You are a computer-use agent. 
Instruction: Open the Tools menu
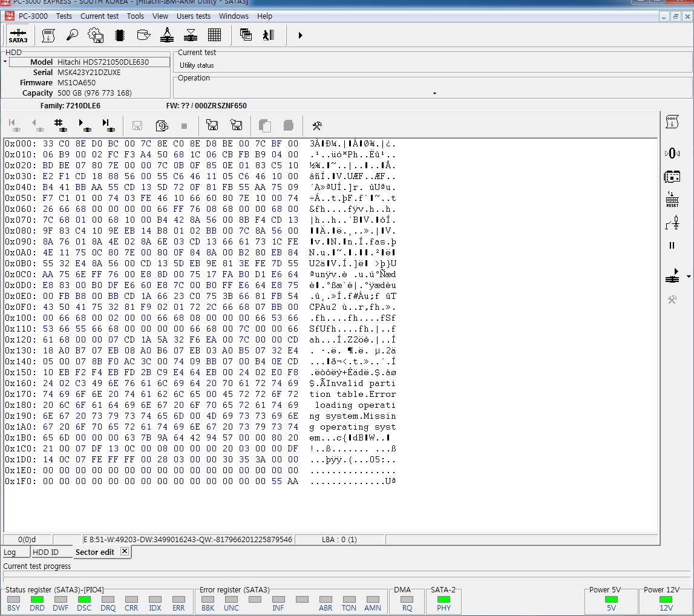135,16
